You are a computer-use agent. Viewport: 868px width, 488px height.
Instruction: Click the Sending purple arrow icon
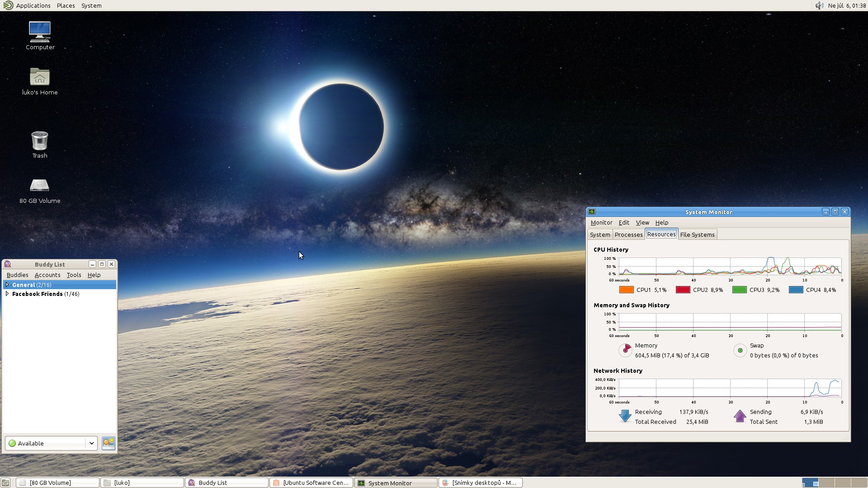click(x=740, y=416)
